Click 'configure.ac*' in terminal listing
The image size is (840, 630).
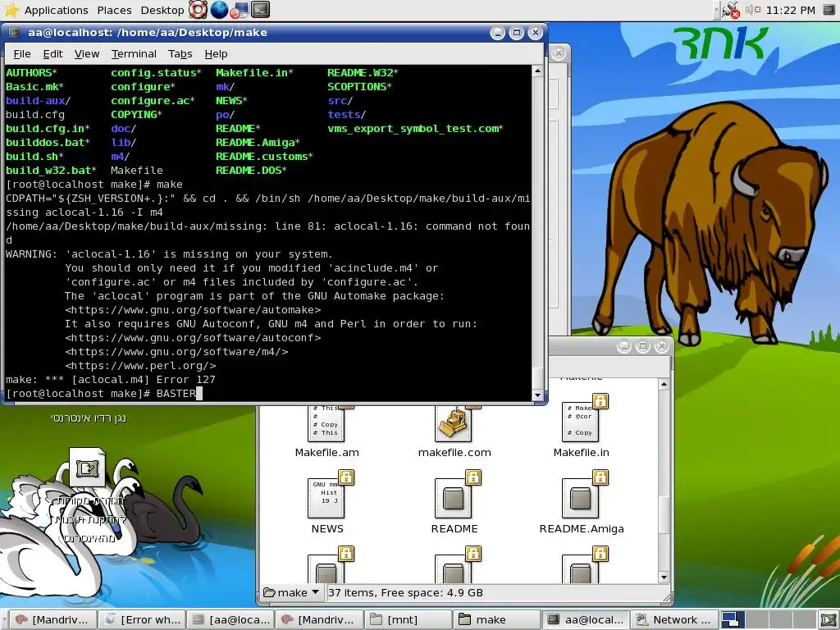[x=153, y=101]
